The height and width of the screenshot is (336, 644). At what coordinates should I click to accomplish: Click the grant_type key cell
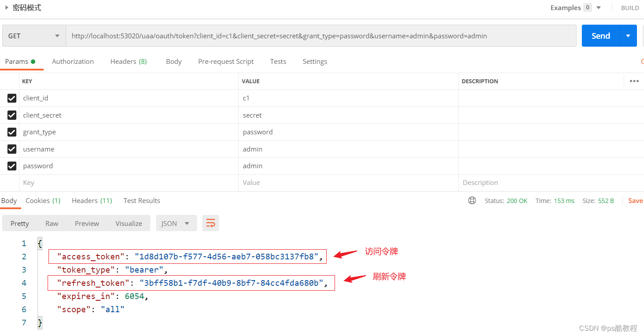tap(129, 132)
